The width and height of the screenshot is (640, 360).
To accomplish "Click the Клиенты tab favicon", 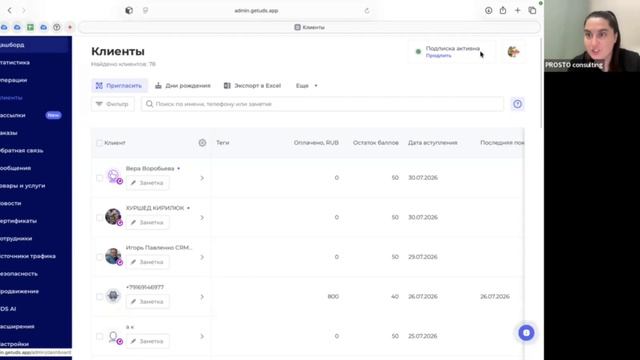I will point(298,27).
